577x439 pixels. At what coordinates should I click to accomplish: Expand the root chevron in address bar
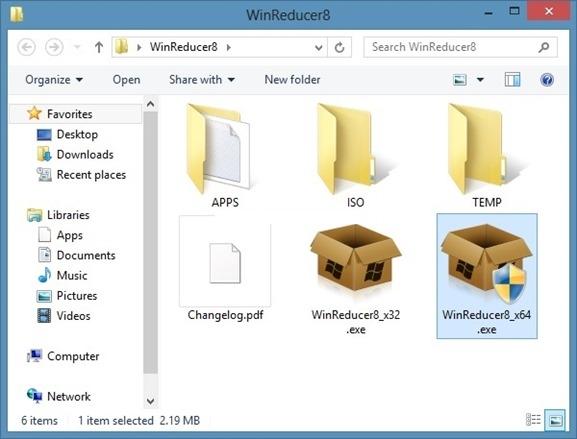tap(139, 47)
